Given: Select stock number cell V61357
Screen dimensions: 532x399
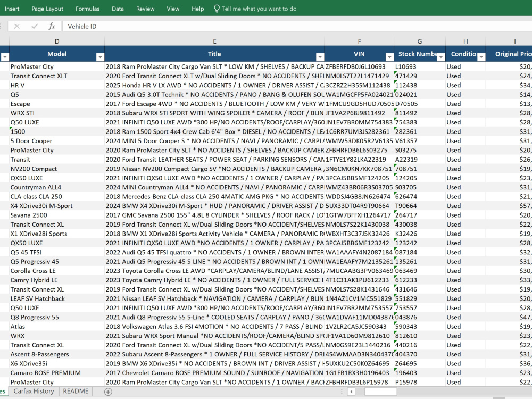Looking at the screenshot, I should (420, 141).
